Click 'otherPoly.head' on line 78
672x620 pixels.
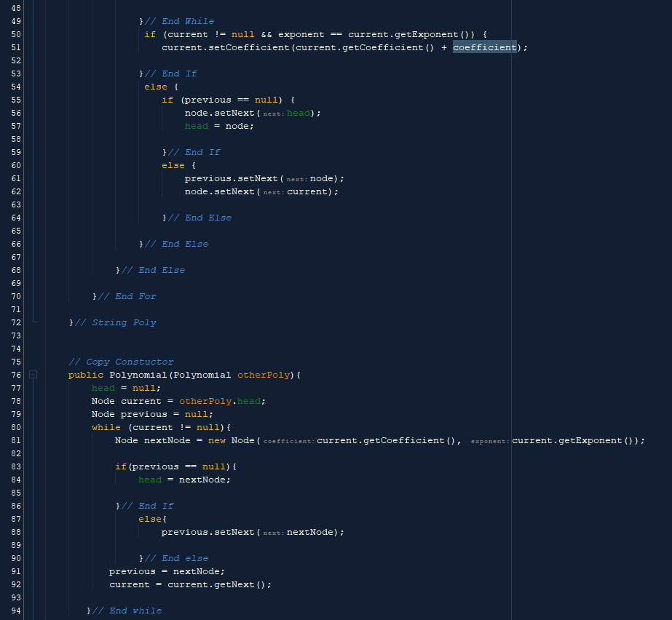(220, 402)
